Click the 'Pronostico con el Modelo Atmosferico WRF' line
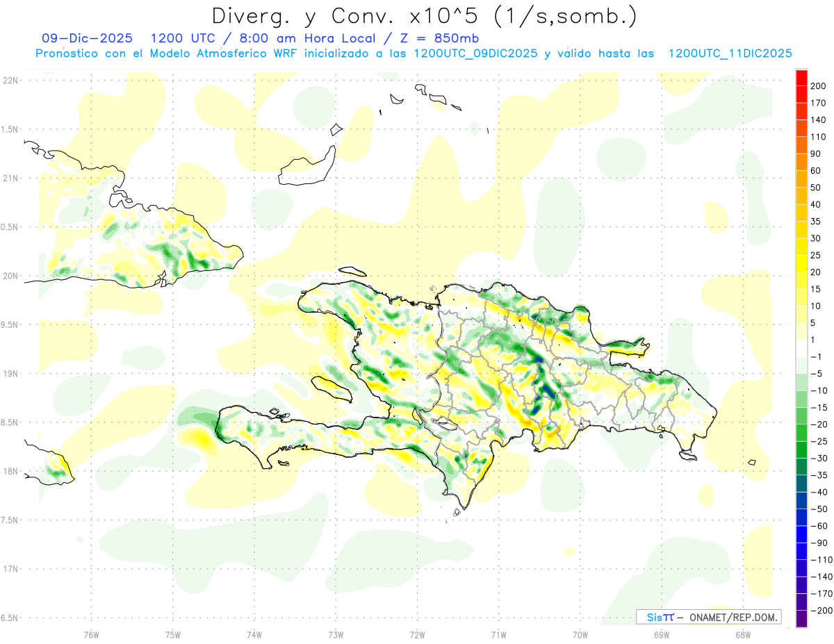834x644 pixels. (167, 53)
